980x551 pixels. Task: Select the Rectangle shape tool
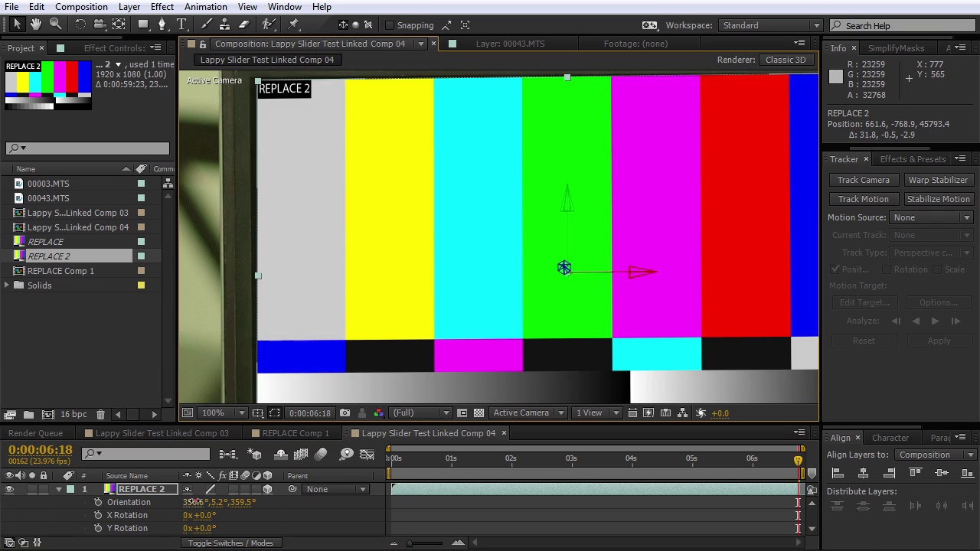point(143,24)
